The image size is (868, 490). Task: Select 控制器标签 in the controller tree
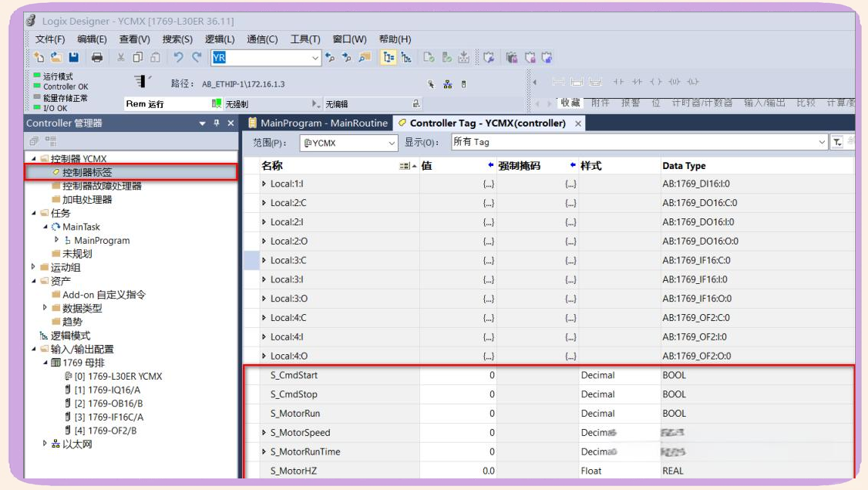87,172
